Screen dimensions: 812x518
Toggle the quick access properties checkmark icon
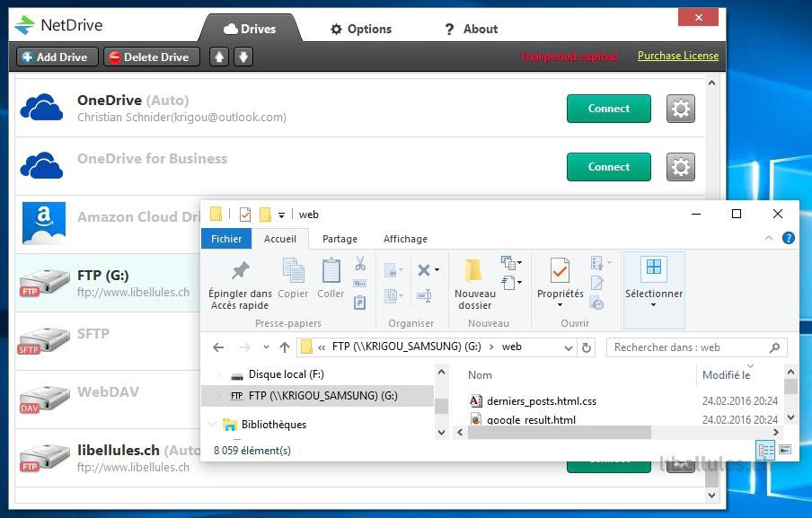[245, 215]
